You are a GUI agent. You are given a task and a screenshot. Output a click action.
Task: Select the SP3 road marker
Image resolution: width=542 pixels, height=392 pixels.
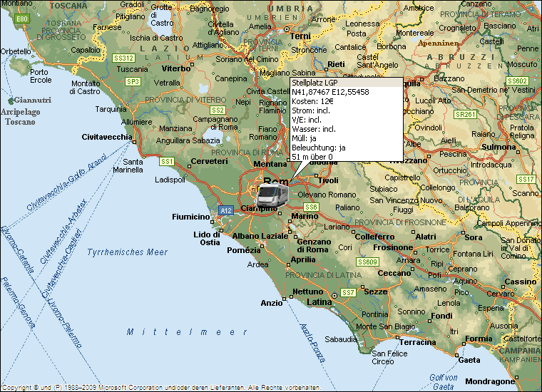coord(133,81)
